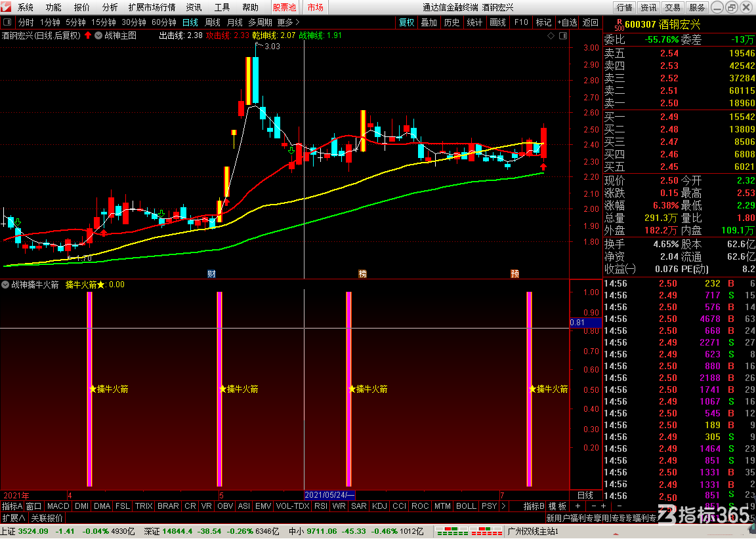This screenshot has height=539, width=756.
Task: Switch to the 指标A tab
Action: (12, 506)
